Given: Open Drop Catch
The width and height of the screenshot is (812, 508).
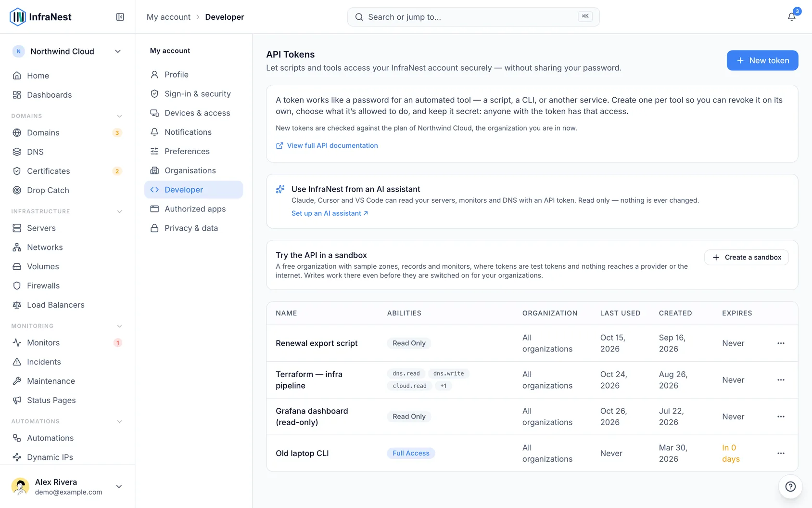Looking at the screenshot, I should click(x=67, y=190).
